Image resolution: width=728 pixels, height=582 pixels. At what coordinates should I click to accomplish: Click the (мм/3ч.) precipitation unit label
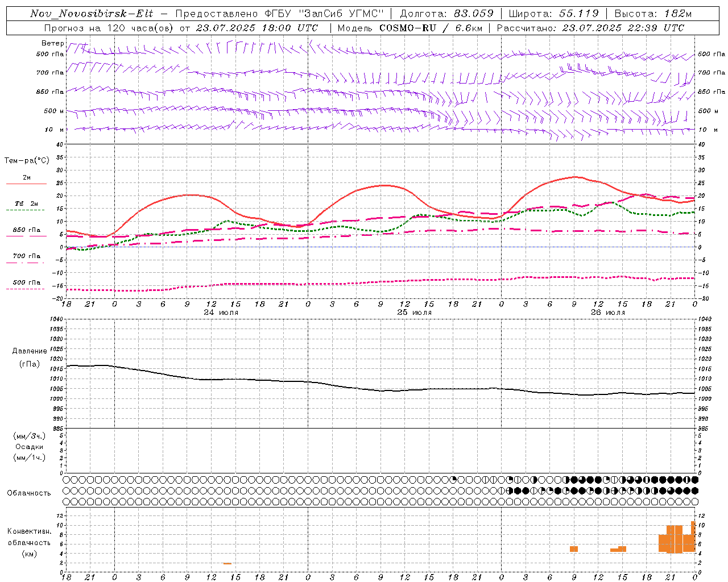(x=30, y=436)
